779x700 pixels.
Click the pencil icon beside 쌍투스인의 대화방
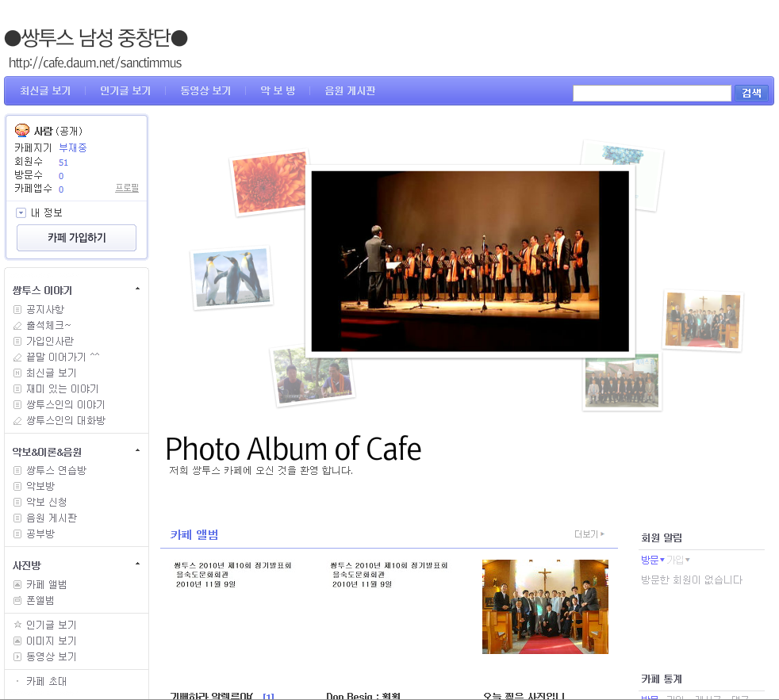point(17,421)
